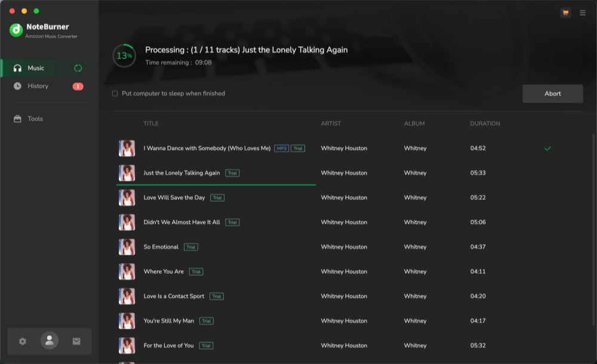Click the macOS green fullscreen window button
The height and width of the screenshot is (364, 597).
[36, 11]
